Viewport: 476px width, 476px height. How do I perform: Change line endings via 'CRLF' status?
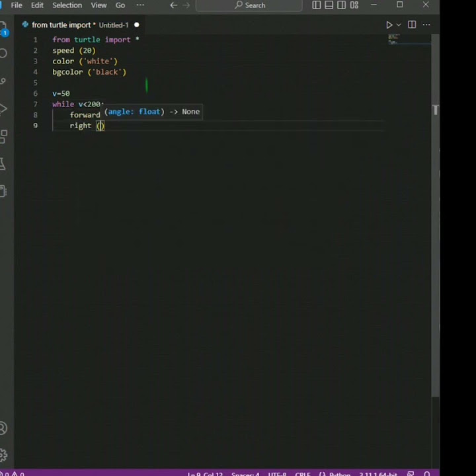coord(303,474)
